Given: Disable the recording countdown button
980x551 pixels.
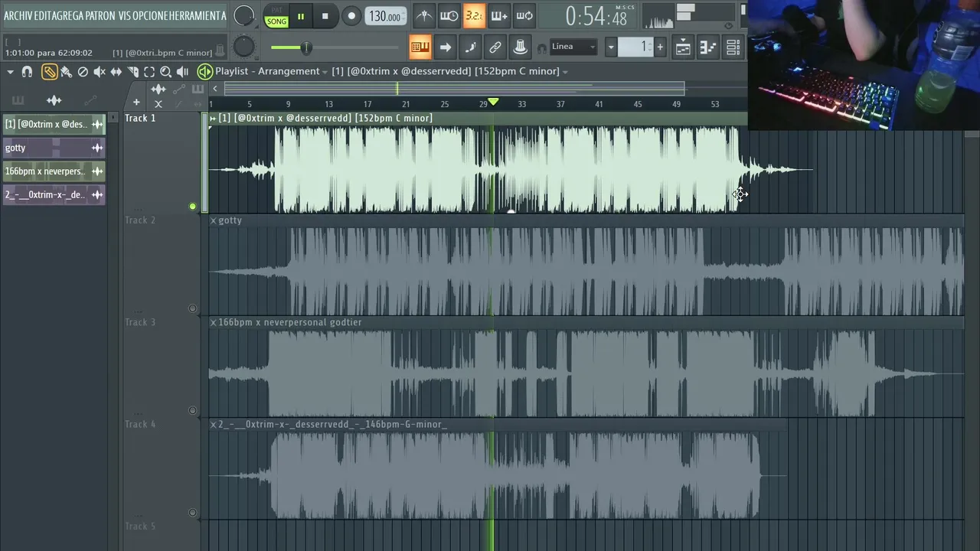Looking at the screenshot, I should 474,16.
